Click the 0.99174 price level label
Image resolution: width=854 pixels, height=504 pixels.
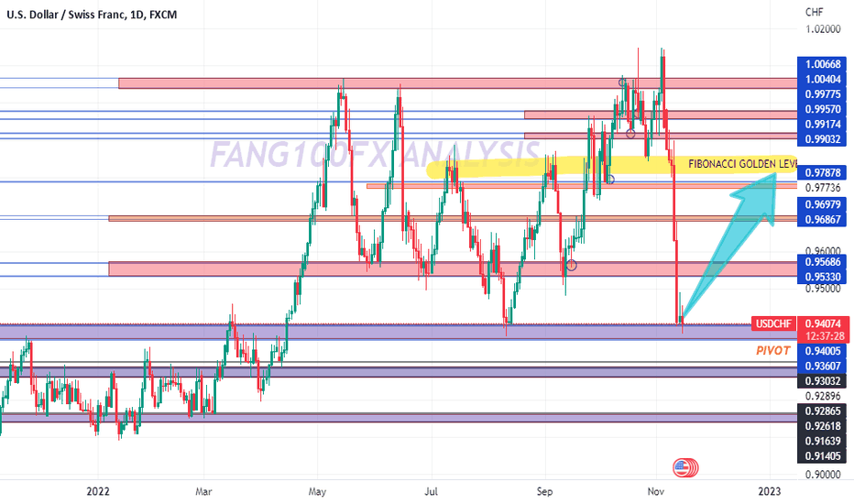tap(823, 125)
